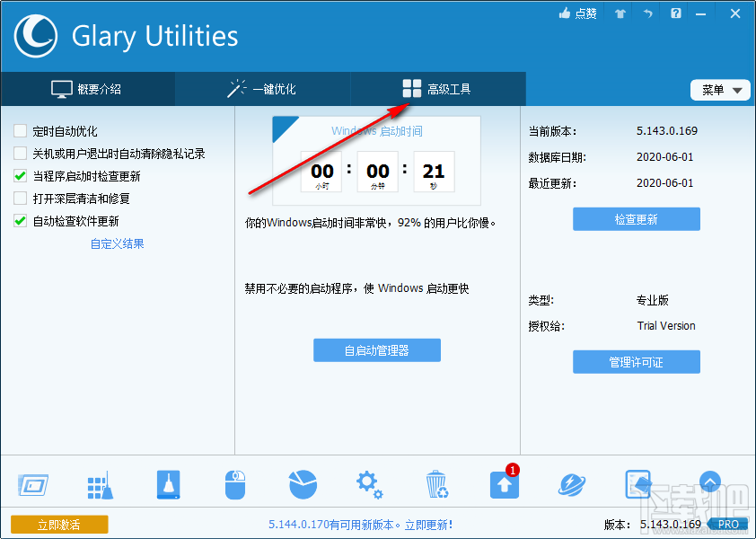Screen dimensions: 756x539
Task: Collapse the bottom toolbar with chevron arrow
Action: [709, 482]
